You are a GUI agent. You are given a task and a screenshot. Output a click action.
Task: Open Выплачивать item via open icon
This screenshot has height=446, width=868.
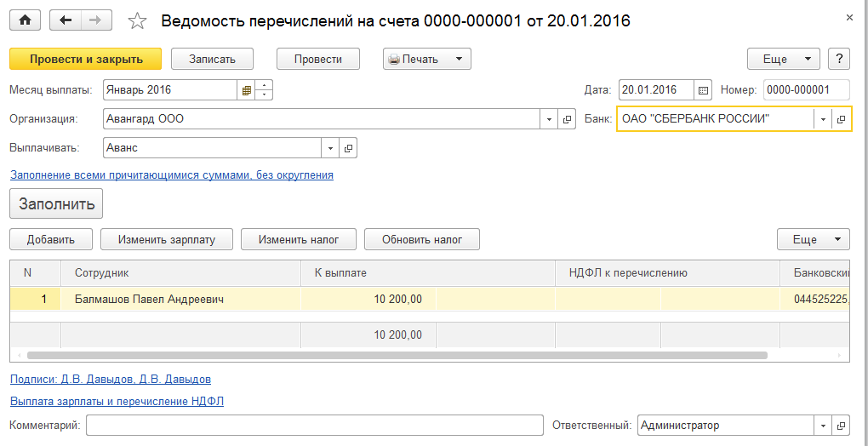(347, 148)
